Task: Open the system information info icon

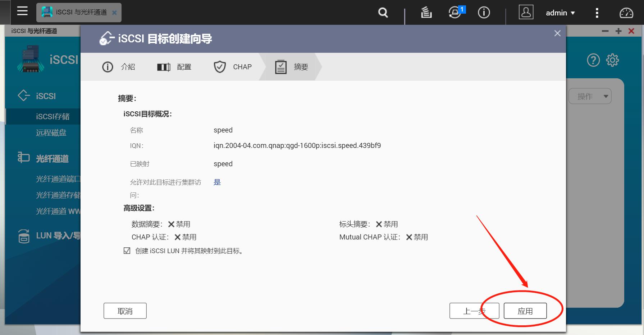Action: [484, 13]
